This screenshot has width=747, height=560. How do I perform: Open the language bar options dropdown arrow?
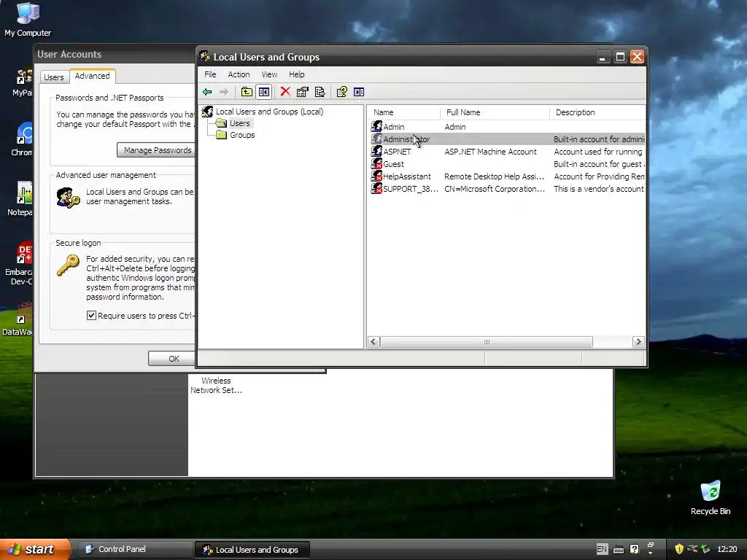point(651,553)
